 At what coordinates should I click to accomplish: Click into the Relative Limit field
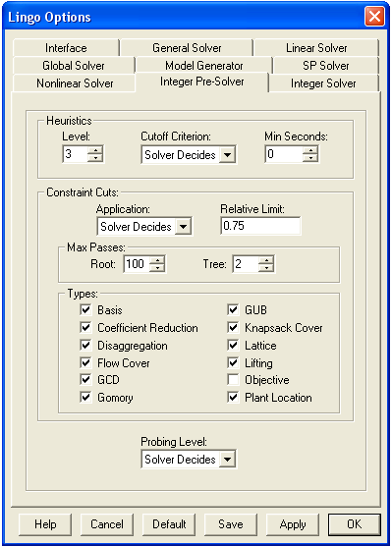pos(260,226)
